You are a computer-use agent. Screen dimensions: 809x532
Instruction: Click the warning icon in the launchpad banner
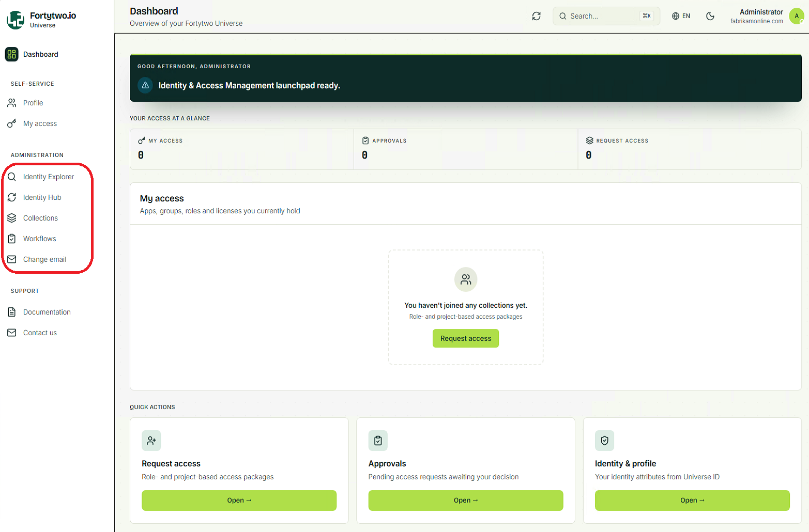145,85
